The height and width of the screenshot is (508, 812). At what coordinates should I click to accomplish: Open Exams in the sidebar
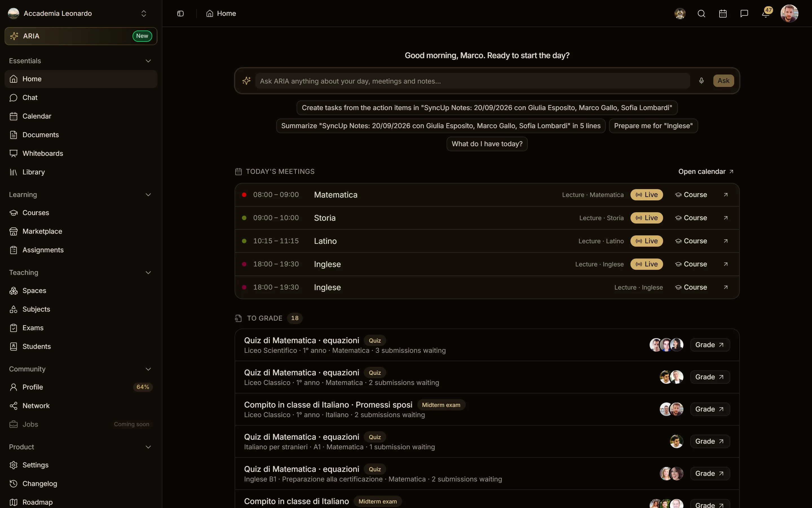tap(81, 328)
